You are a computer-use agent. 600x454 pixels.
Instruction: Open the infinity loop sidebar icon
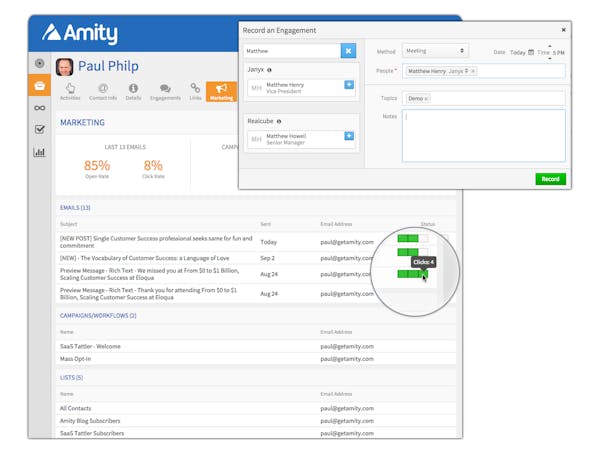pos(39,108)
